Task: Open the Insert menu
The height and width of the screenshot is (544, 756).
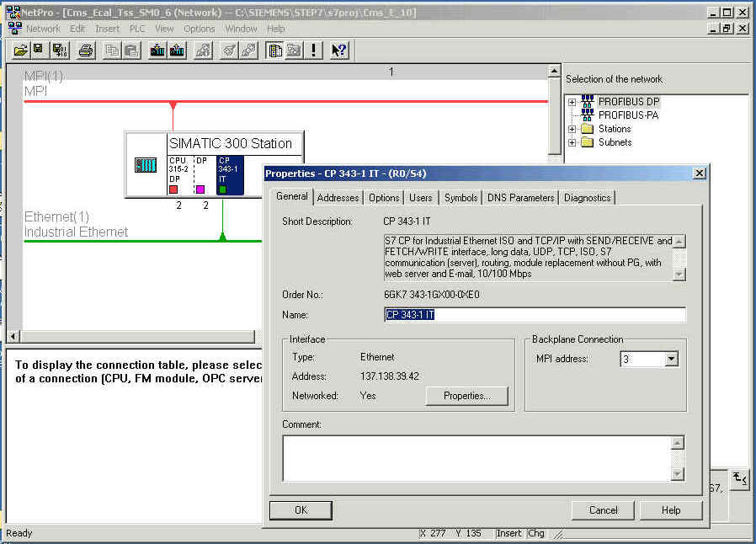Action: [x=107, y=29]
